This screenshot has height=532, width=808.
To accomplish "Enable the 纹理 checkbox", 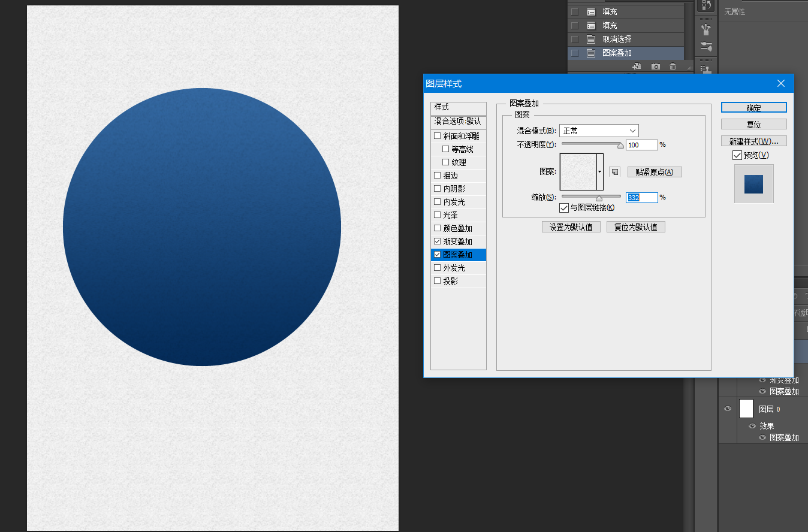I will click(x=445, y=162).
